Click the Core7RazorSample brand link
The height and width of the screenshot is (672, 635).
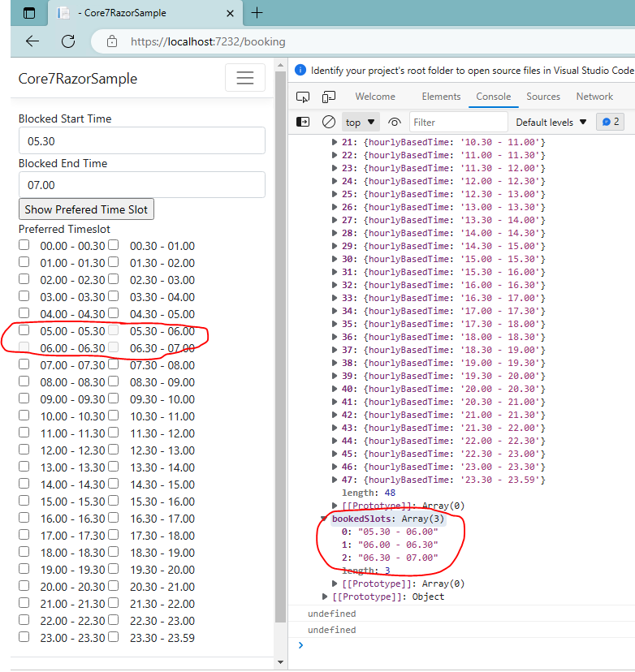pyautogui.click(x=78, y=79)
